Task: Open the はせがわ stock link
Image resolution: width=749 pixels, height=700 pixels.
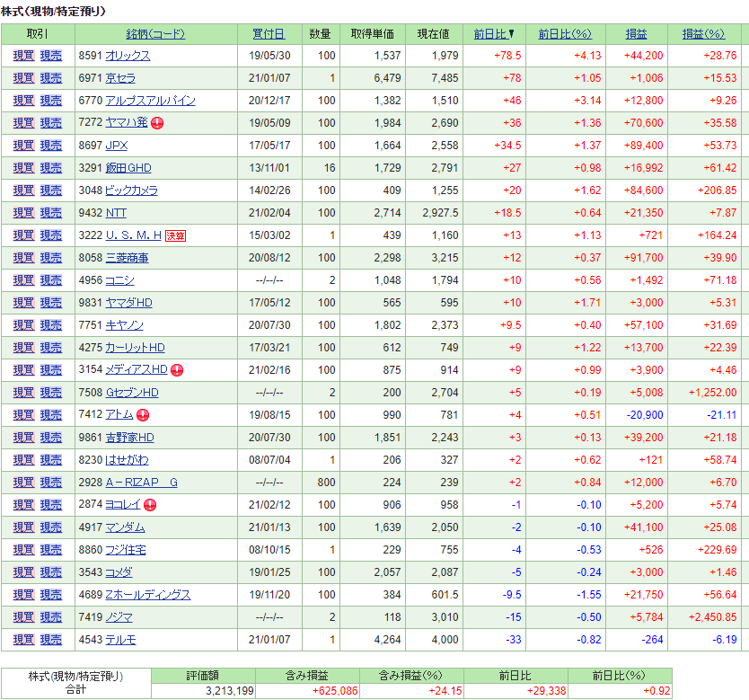Action: tap(127, 460)
